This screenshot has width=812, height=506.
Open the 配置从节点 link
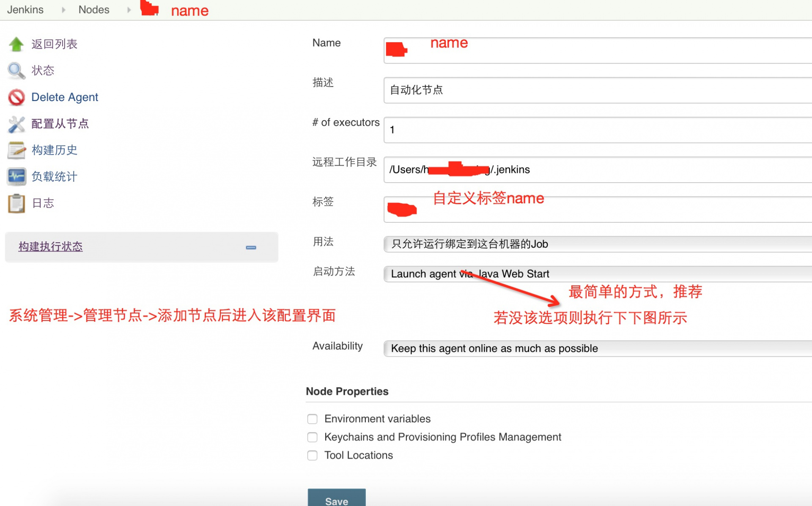(60, 124)
